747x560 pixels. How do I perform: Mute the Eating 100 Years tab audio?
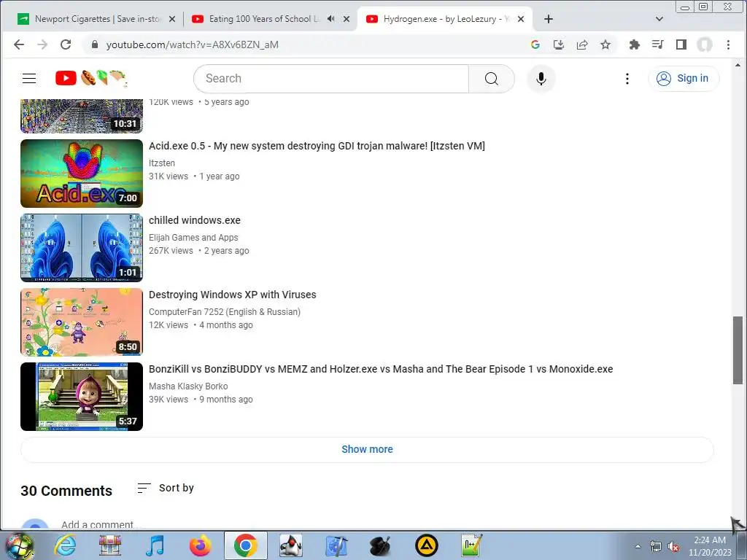click(331, 19)
